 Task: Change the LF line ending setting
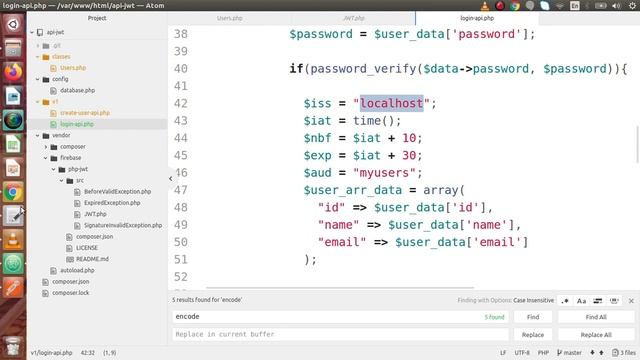503,353
